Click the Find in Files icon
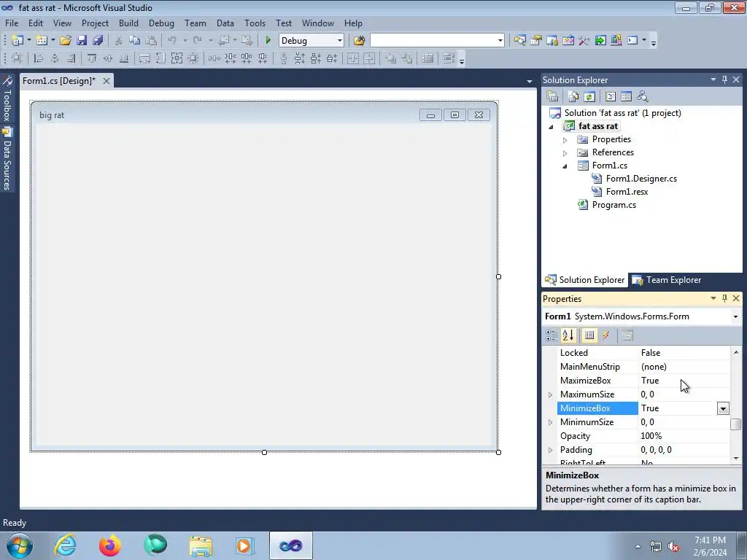Image resolution: width=747 pixels, height=560 pixels. [359, 41]
